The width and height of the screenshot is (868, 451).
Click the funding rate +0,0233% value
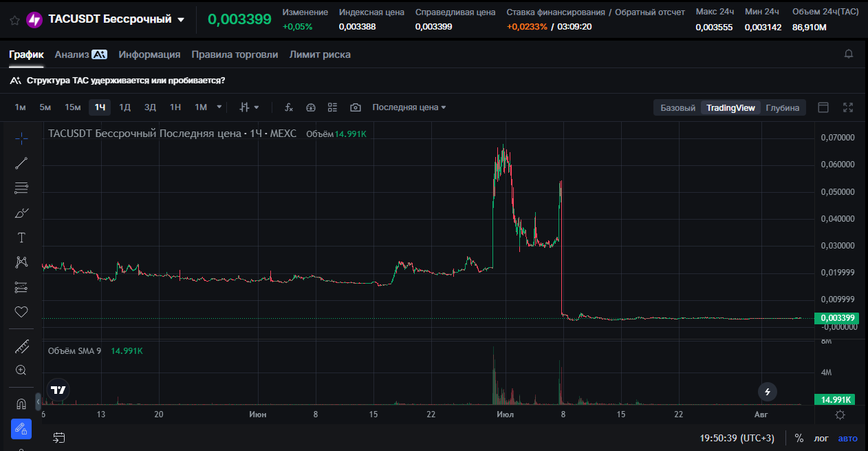click(x=527, y=27)
